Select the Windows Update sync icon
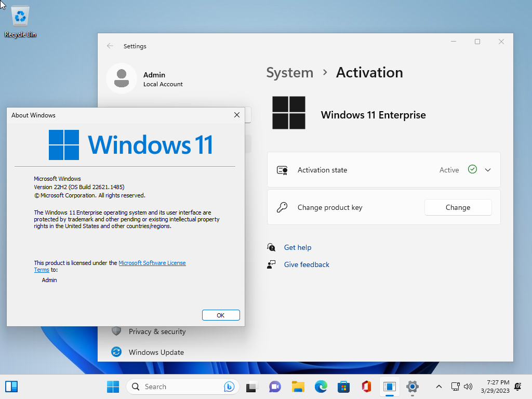This screenshot has height=399, width=532. (116, 352)
